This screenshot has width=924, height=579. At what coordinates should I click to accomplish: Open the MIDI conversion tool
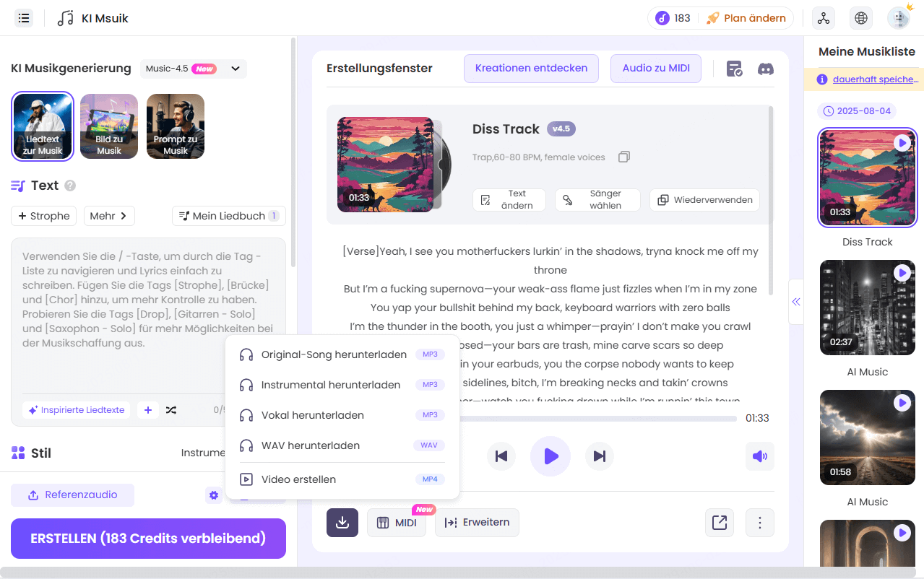pyautogui.click(x=396, y=522)
